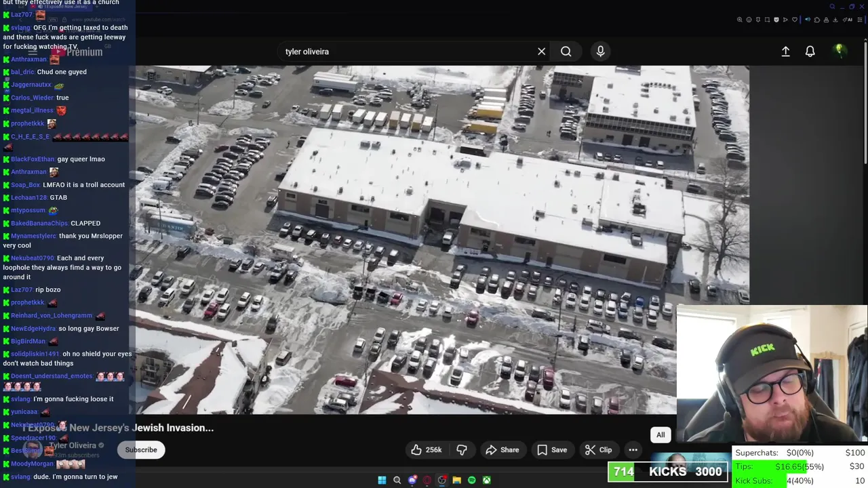Click chat username solidpliskin1491

tap(35, 354)
